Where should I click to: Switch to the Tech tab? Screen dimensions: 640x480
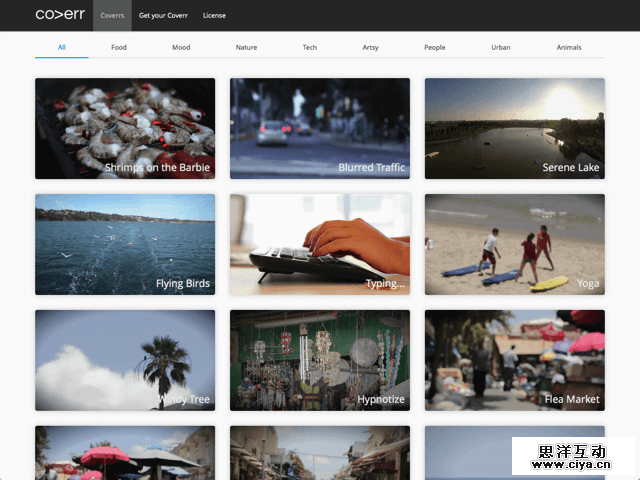pyautogui.click(x=310, y=47)
